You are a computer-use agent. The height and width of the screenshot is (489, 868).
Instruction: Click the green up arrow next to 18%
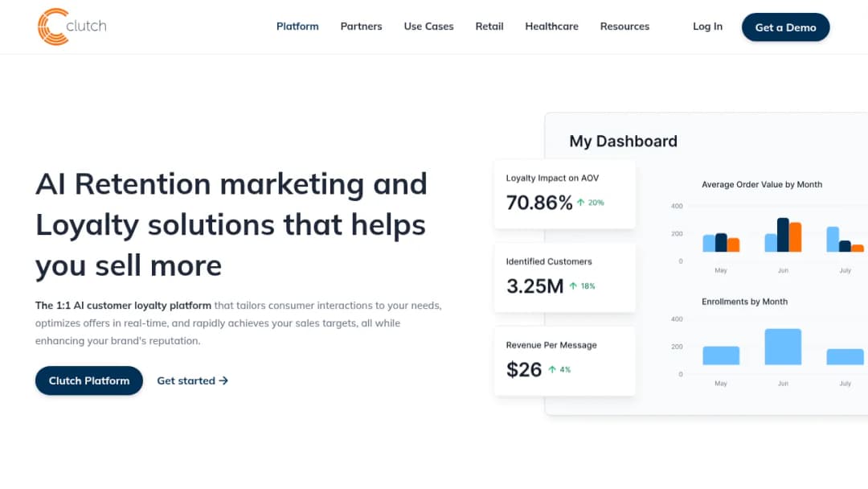point(573,286)
